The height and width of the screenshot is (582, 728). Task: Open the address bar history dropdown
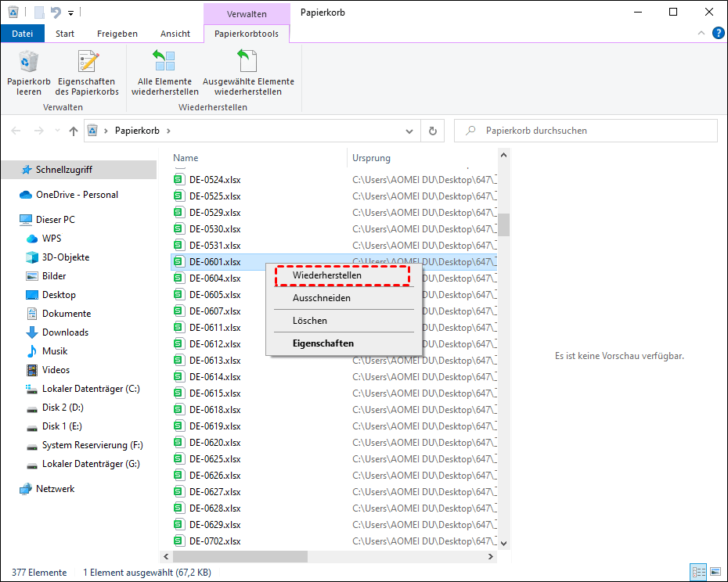click(409, 131)
